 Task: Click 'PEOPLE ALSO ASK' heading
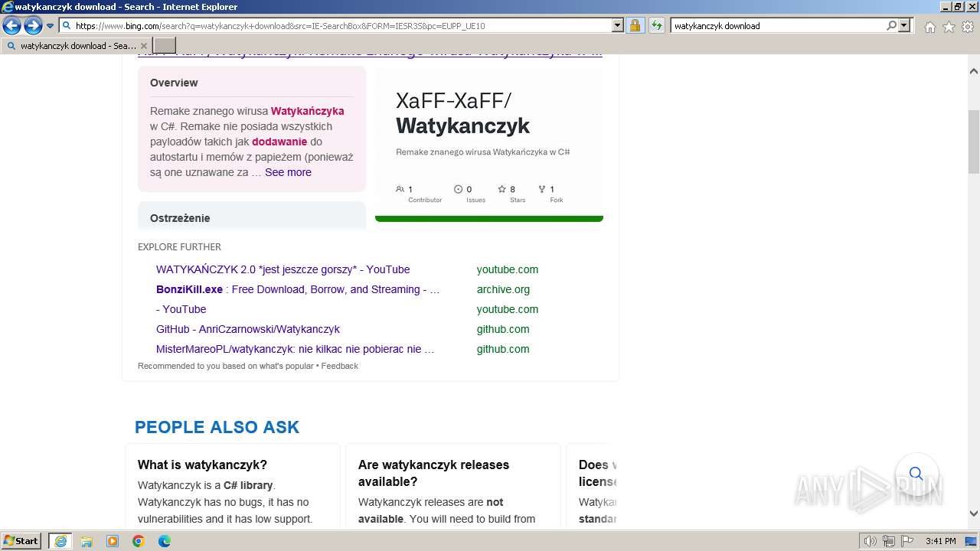217,427
